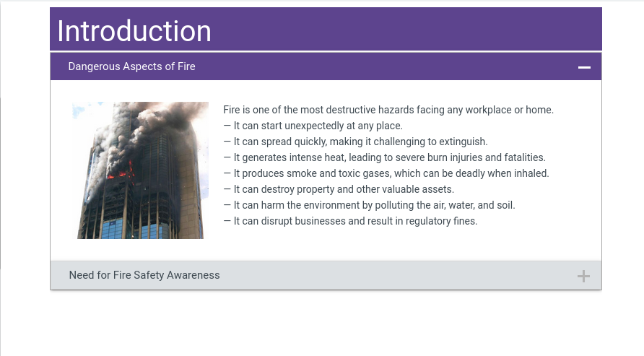This screenshot has height=356, width=644.
Task: Select the 'disrupt businesses' bullet line
Action: [350, 221]
